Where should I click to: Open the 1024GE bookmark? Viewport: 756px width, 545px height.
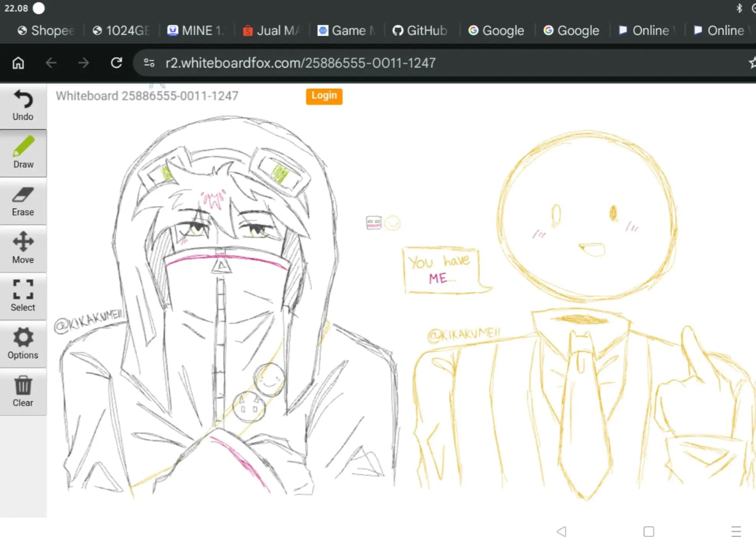pos(121,30)
